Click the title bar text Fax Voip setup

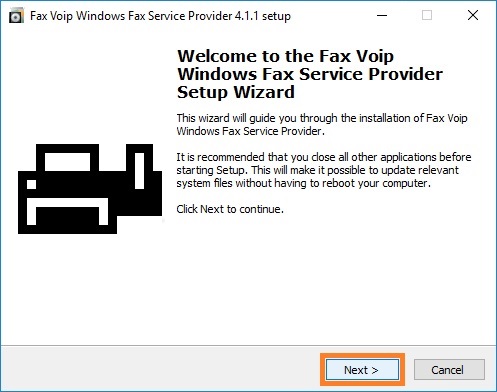pyautogui.click(x=160, y=16)
